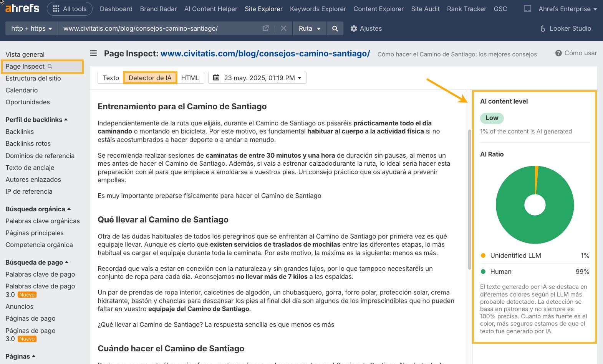Collapse the Búsqueda de pago section
The width and height of the screenshot is (603, 364).
(x=37, y=262)
